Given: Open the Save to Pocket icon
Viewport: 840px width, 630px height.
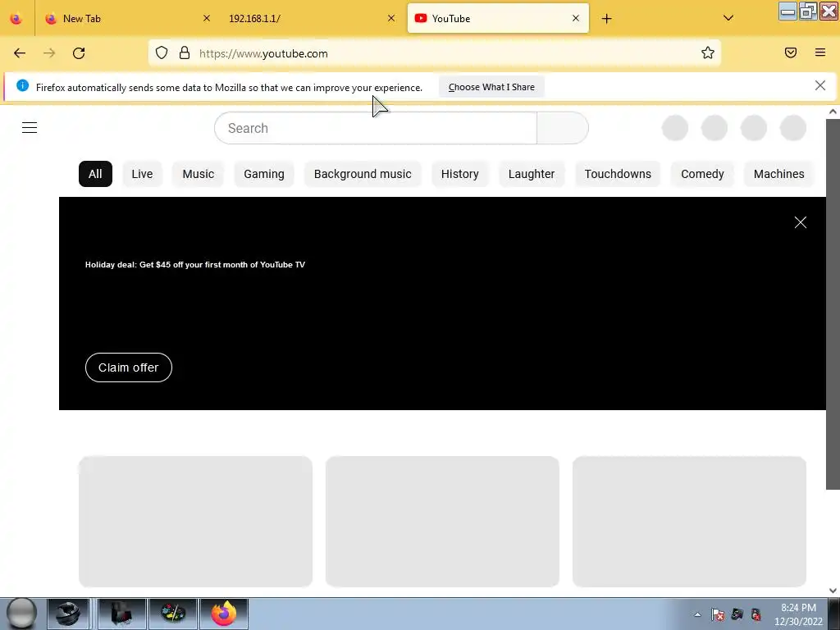Looking at the screenshot, I should point(791,52).
